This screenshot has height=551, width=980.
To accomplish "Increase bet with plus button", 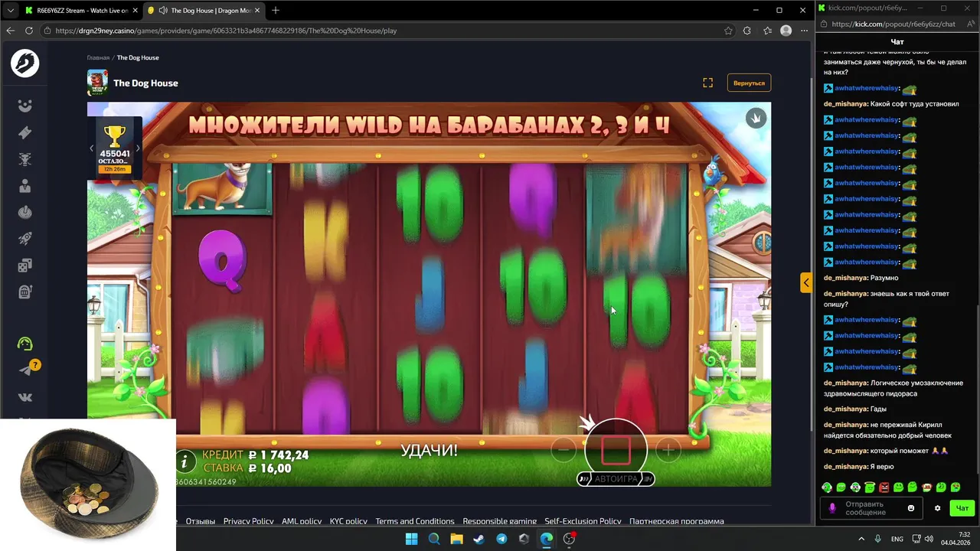I will pyautogui.click(x=668, y=450).
